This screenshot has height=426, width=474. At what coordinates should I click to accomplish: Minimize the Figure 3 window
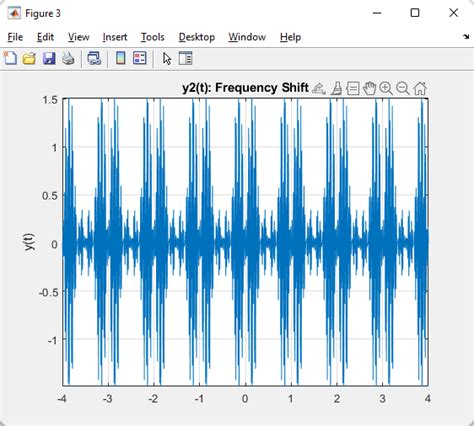tap(377, 13)
